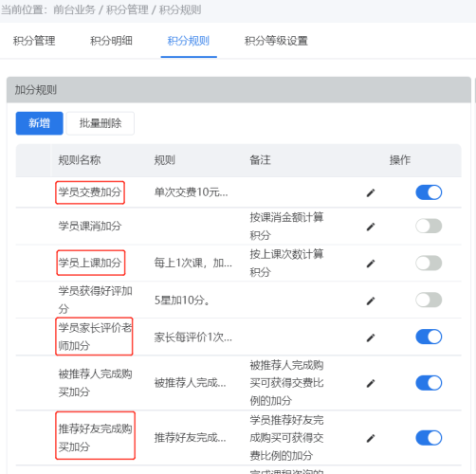Edit the 被推荐人完成购买加分 rule with its pencil
Viewport: 476px width, 474px height.
371,383
